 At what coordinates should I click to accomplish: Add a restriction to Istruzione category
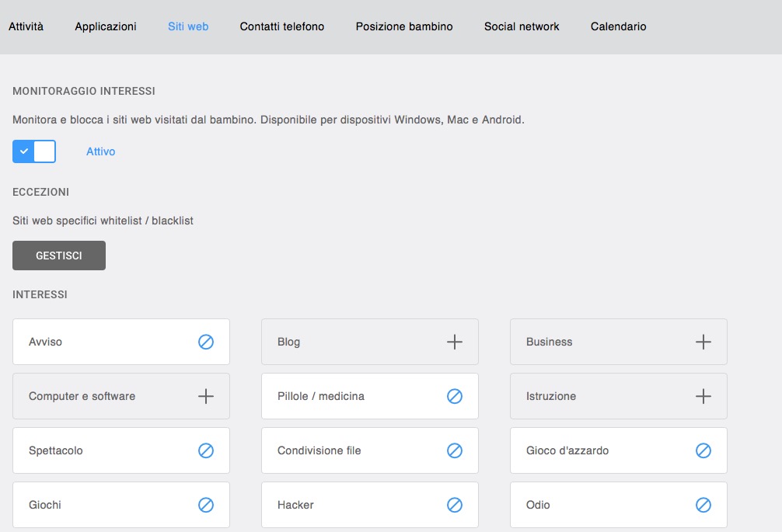[x=703, y=396]
